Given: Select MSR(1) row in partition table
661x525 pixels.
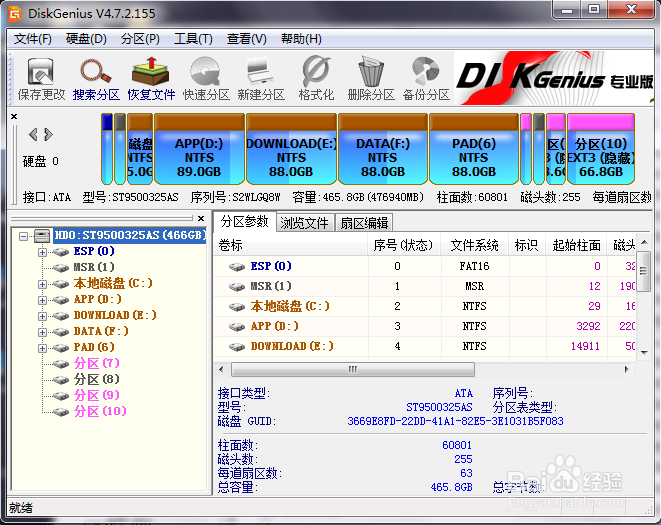Looking at the screenshot, I should [425, 287].
